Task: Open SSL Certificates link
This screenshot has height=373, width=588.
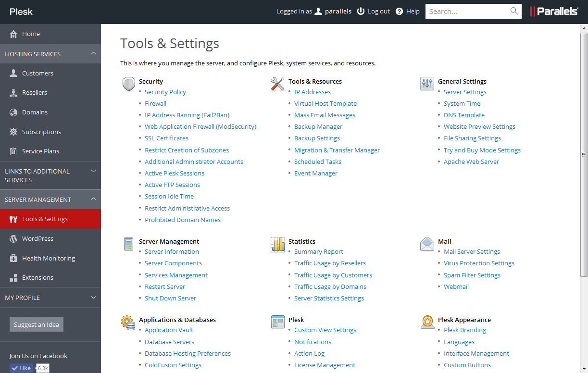Action: point(166,138)
